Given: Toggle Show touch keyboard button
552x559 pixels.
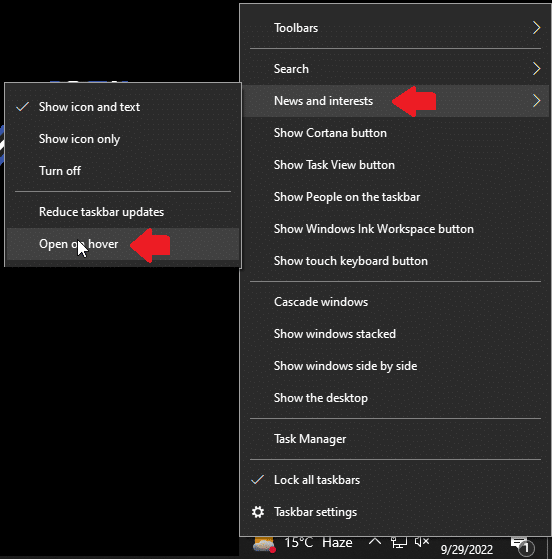Looking at the screenshot, I should [395, 261].
